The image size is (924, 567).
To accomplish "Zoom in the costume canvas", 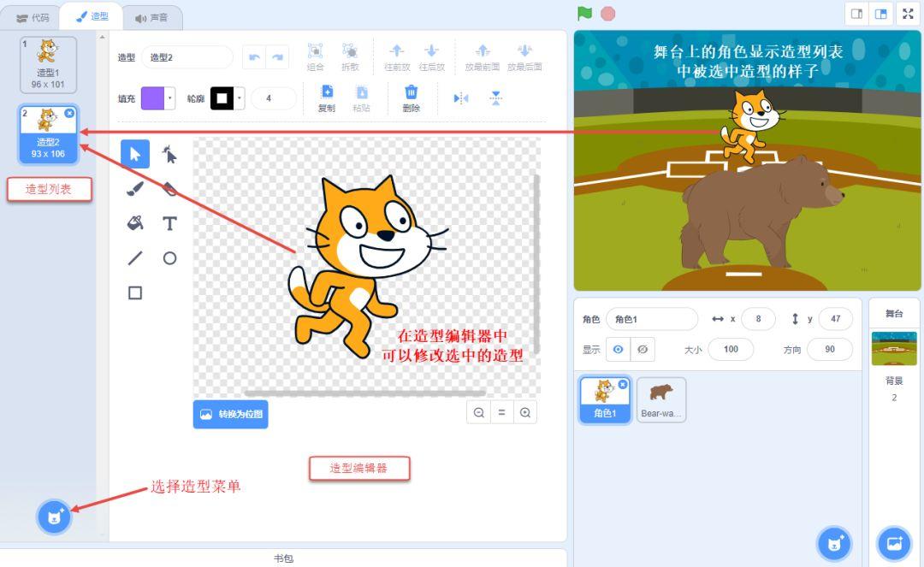I will (x=525, y=413).
